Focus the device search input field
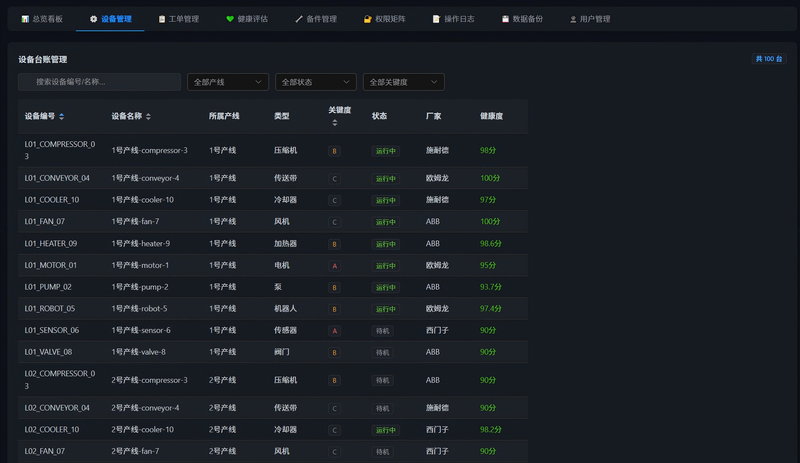 (x=99, y=82)
